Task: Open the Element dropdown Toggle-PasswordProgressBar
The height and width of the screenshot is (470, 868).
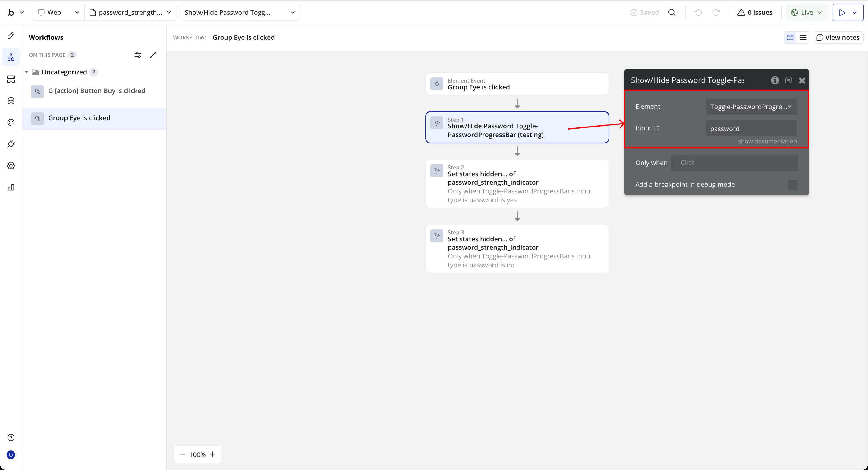Action: 751,107
